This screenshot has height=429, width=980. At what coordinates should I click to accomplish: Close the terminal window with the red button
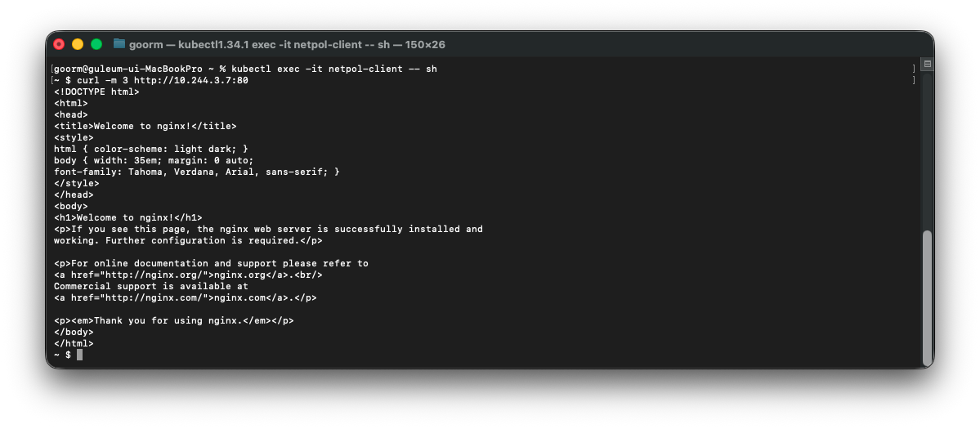coord(59,44)
